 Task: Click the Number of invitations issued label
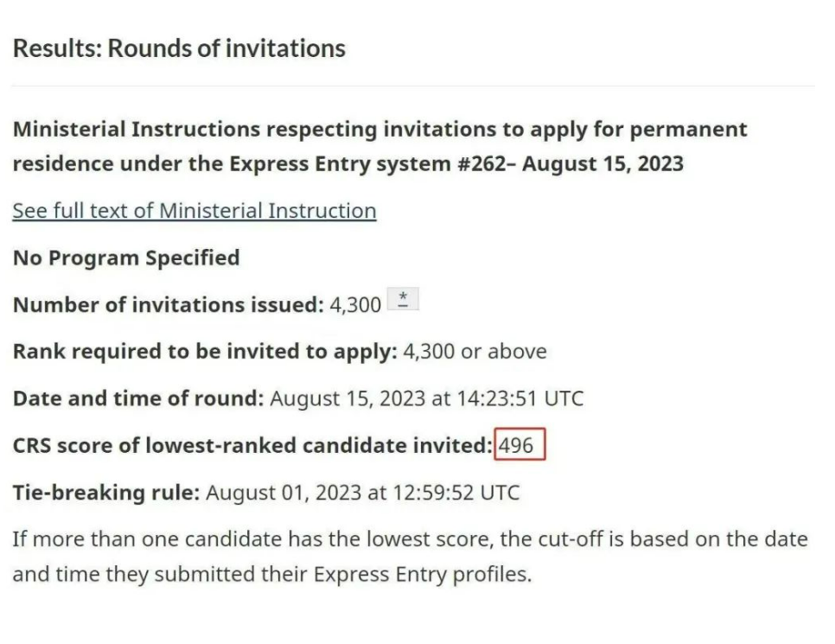point(169,305)
